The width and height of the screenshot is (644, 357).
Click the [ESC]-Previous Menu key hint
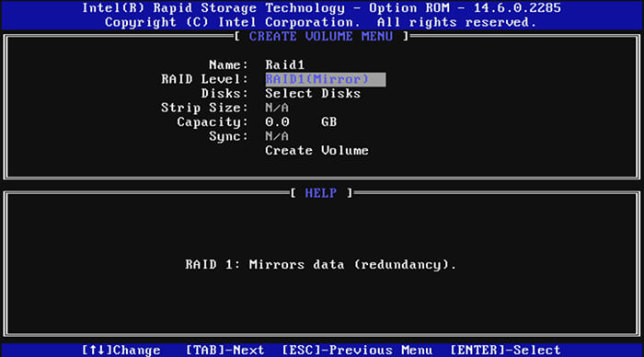click(357, 351)
